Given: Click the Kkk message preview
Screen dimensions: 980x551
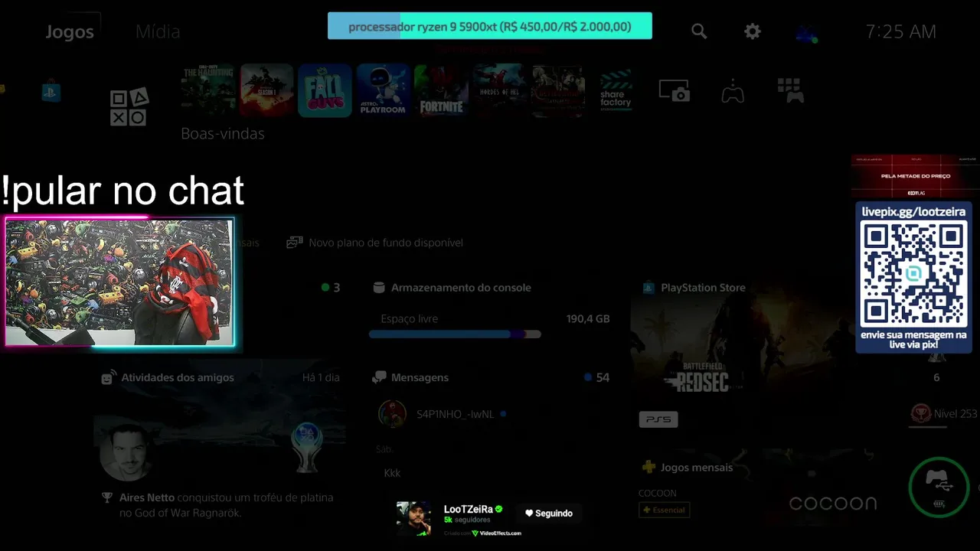Looking at the screenshot, I should [392, 473].
